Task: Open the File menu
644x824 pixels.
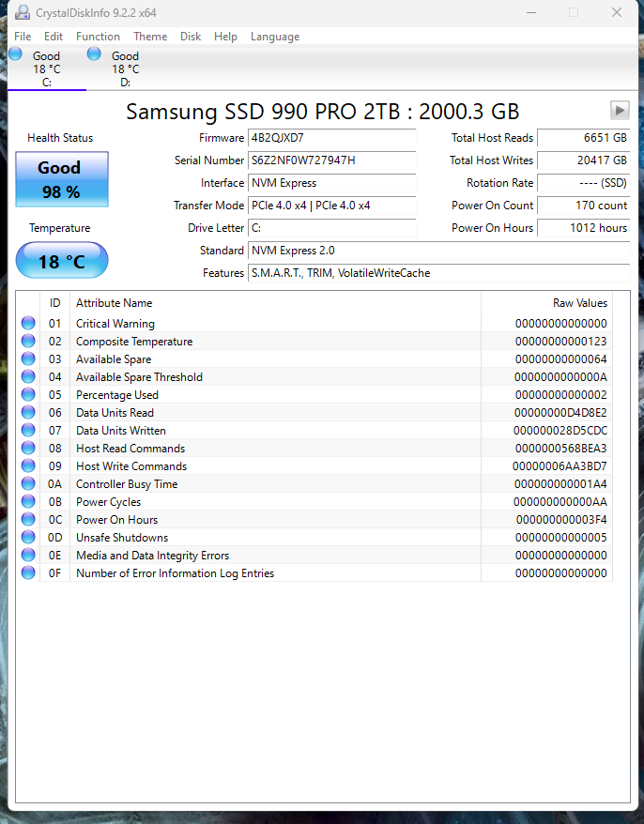Action: [x=23, y=37]
